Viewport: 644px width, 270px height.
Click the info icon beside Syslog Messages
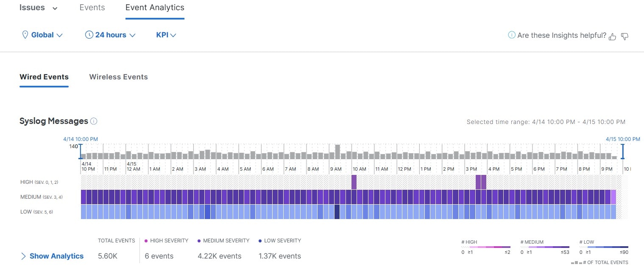pos(94,121)
